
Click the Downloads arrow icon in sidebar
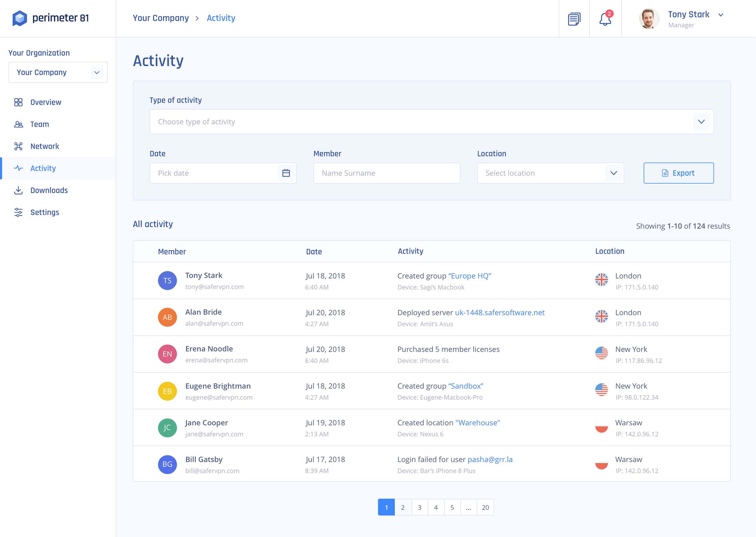coord(19,190)
